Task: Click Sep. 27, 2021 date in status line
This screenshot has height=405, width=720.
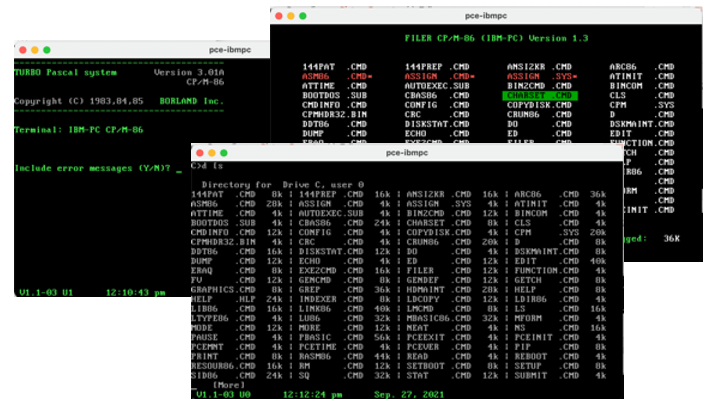Action: [409, 395]
